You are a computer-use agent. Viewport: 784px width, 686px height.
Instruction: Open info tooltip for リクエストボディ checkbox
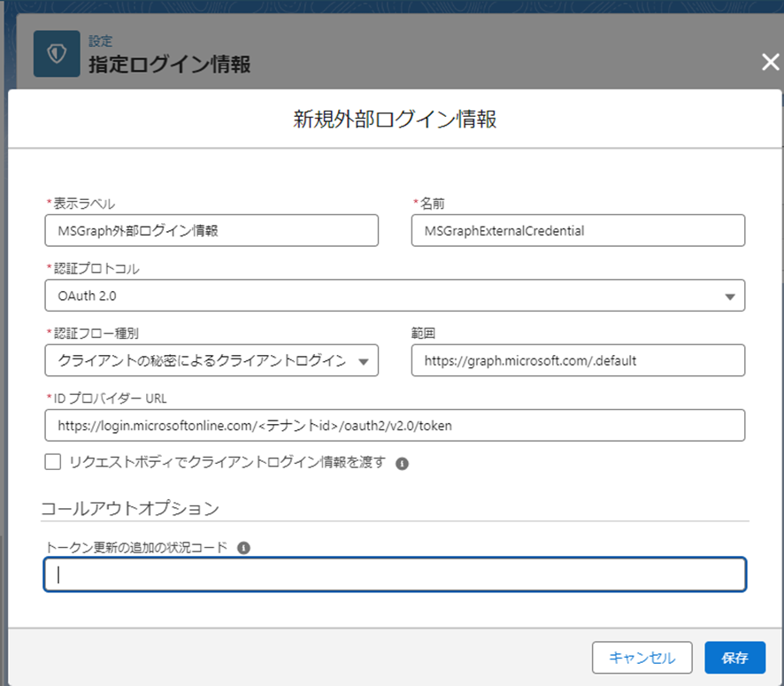[402, 464]
